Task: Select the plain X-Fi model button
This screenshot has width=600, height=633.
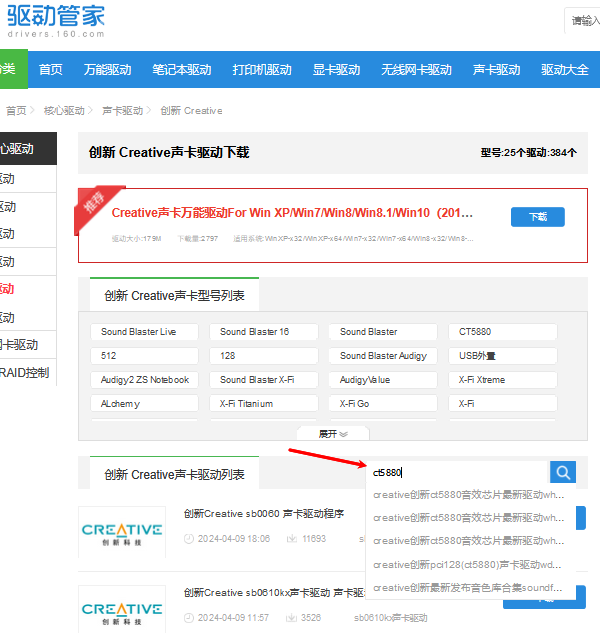Action: point(503,404)
